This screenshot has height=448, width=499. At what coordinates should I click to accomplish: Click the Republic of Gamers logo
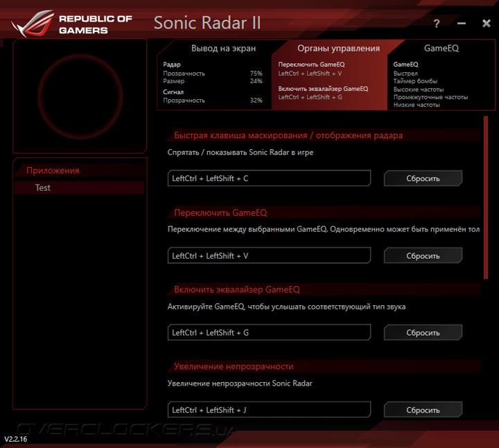(71, 24)
